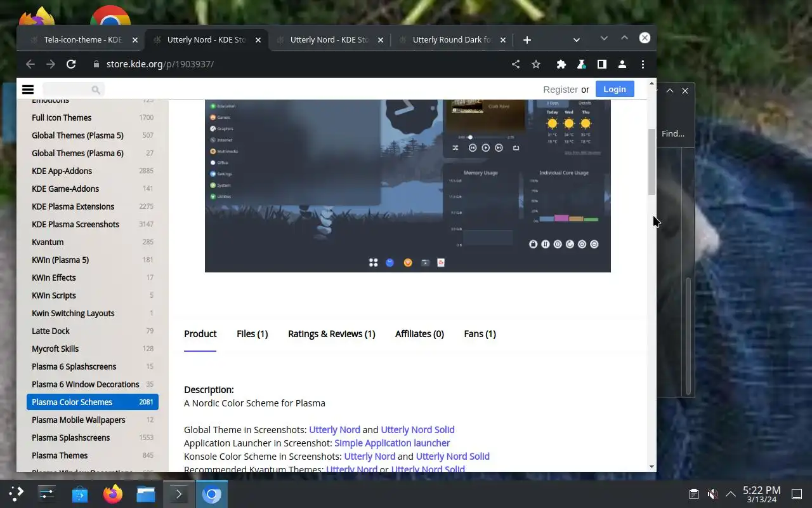Select the Latte Dock category
The height and width of the screenshot is (508, 812).
click(x=93, y=331)
